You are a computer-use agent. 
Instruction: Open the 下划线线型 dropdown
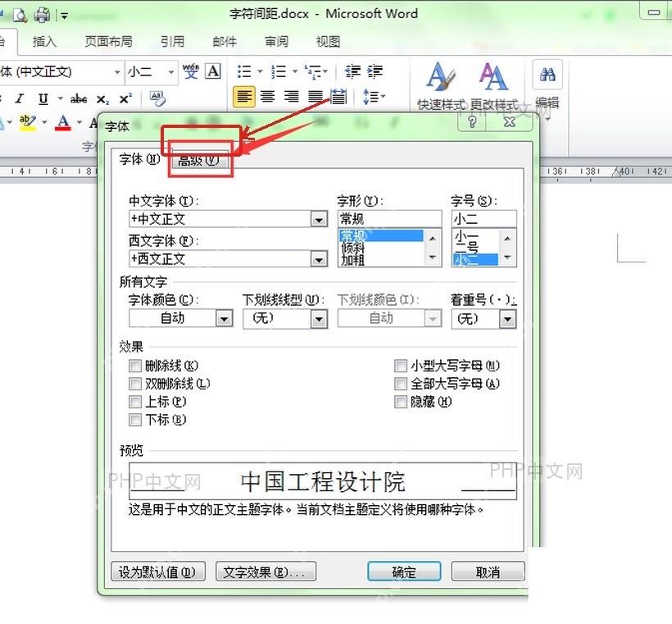pyautogui.click(x=319, y=319)
